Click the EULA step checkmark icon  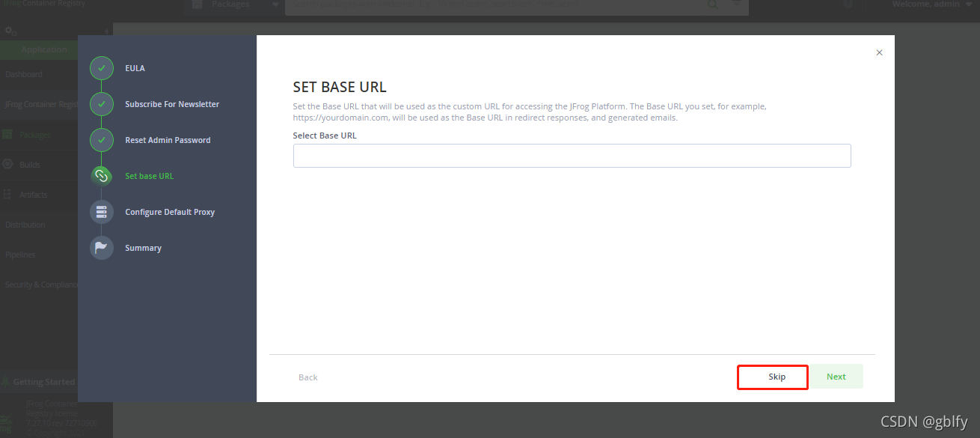tap(102, 68)
